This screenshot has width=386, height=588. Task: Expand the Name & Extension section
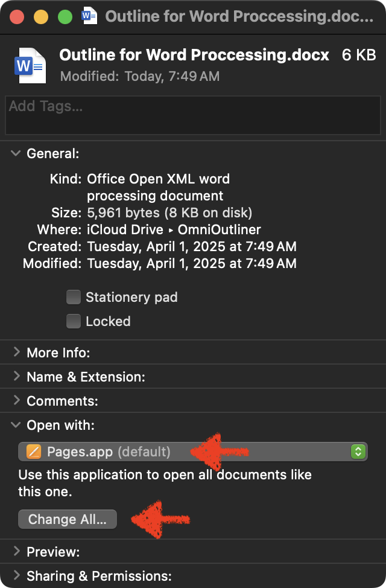(x=16, y=377)
